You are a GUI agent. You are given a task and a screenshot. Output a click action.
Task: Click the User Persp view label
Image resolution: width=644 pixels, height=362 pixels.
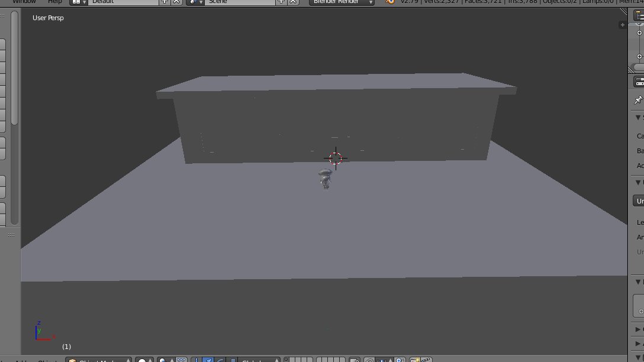pyautogui.click(x=48, y=18)
